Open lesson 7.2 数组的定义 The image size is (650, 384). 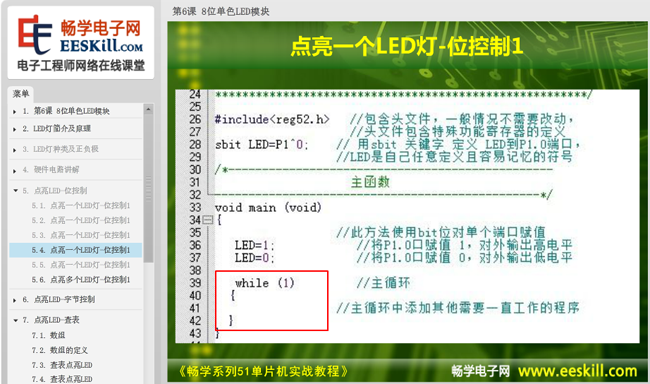tap(60, 350)
